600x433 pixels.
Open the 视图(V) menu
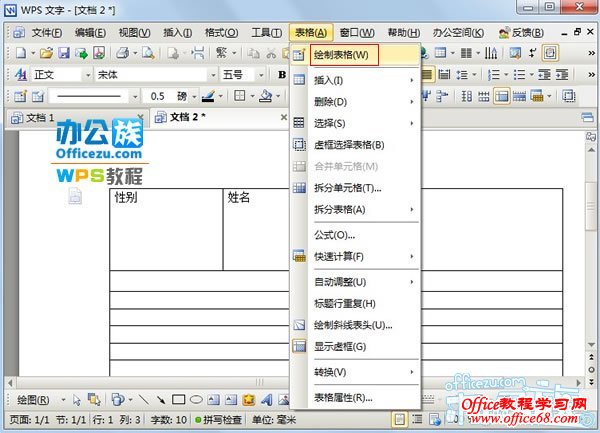point(134,33)
